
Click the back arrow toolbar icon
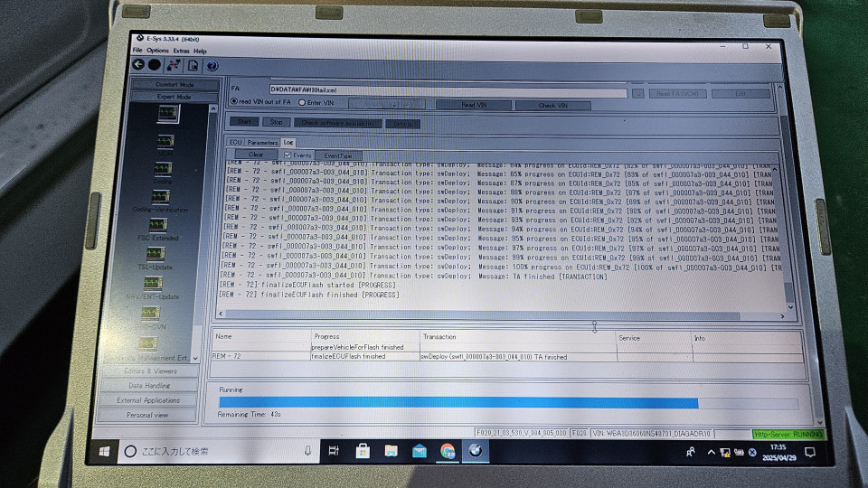(138, 65)
